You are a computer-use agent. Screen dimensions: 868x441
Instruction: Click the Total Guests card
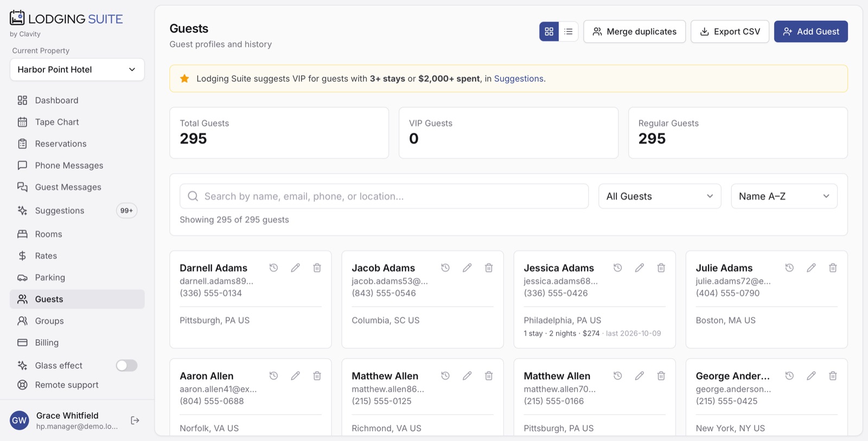tap(279, 133)
